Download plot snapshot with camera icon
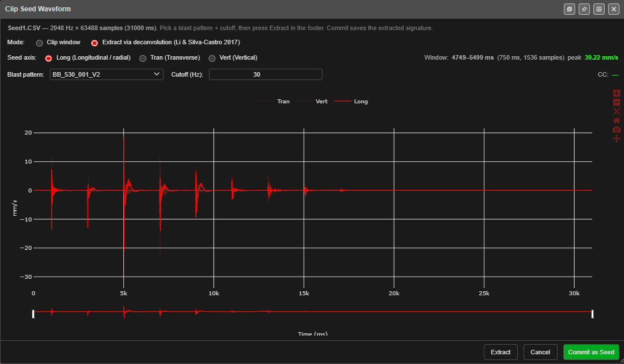This screenshot has width=624, height=364. [617, 129]
